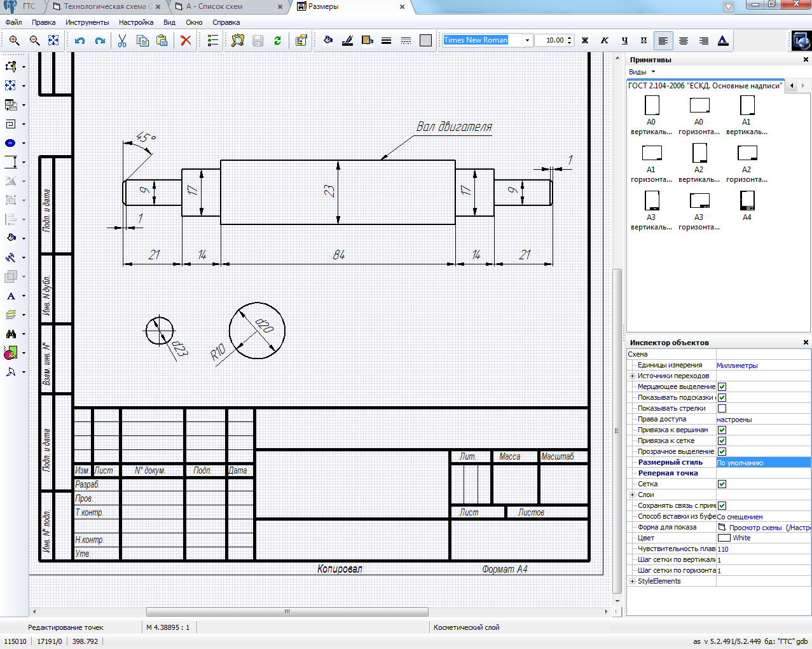Click the underline text color icon

[723, 41]
